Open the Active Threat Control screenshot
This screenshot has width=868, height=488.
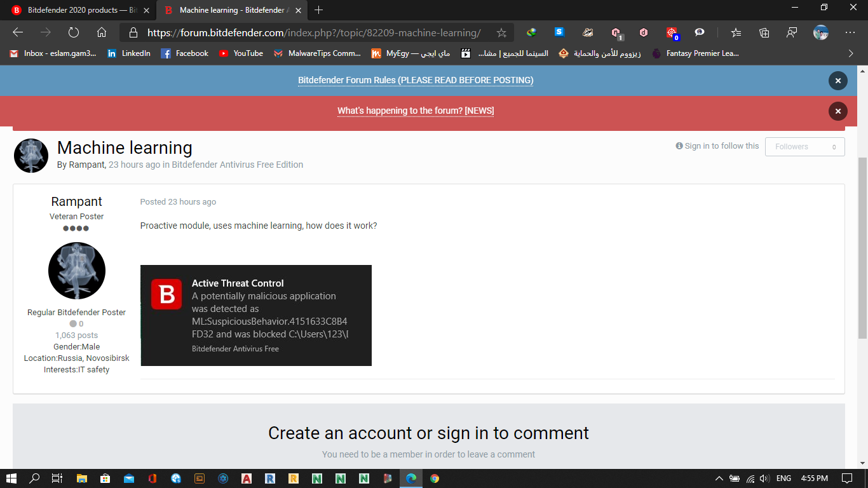click(x=256, y=315)
